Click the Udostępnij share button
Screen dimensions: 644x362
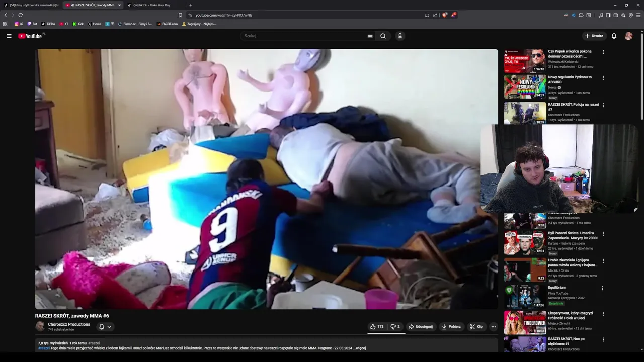point(421,327)
